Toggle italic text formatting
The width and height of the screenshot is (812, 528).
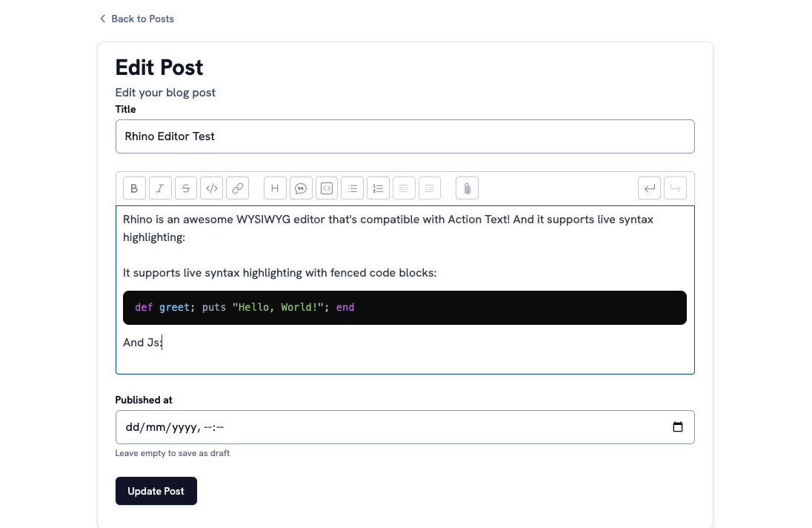point(160,188)
